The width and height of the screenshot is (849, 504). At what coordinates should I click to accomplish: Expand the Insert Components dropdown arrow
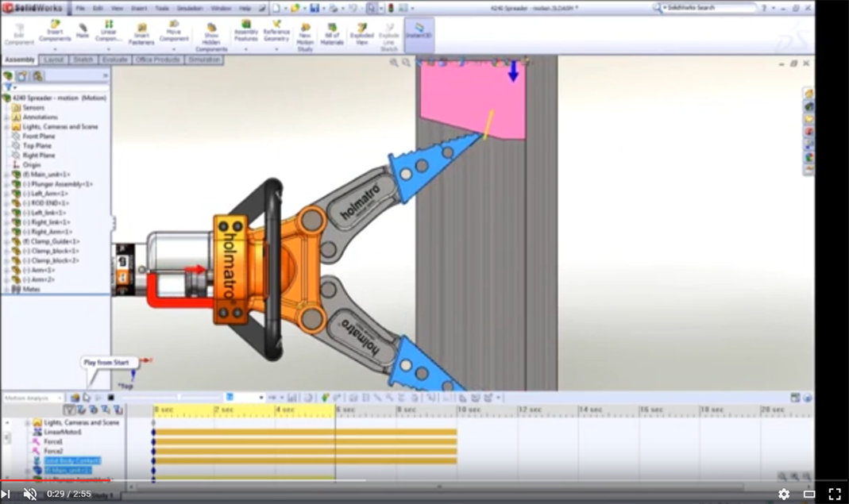55,49
